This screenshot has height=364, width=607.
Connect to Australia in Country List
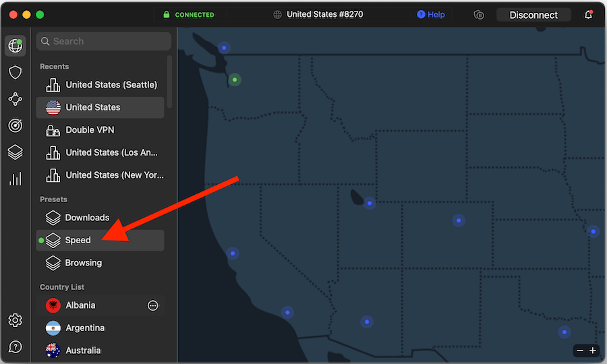click(100, 351)
